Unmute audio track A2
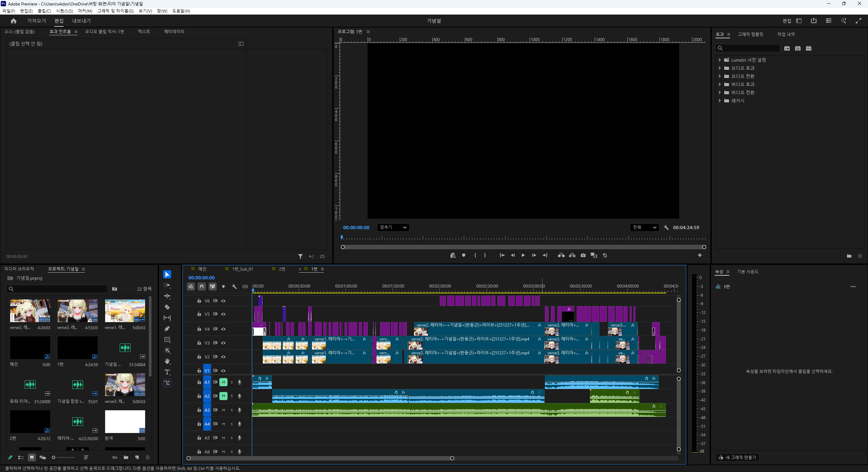The width and height of the screenshot is (868, 472). [223, 396]
